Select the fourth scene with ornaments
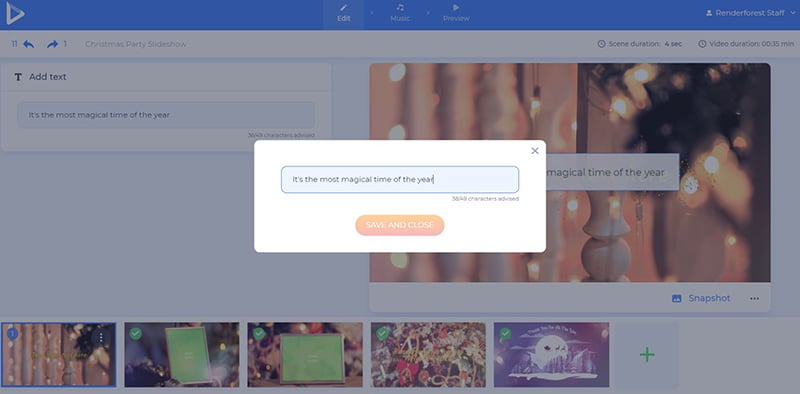 click(x=428, y=355)
